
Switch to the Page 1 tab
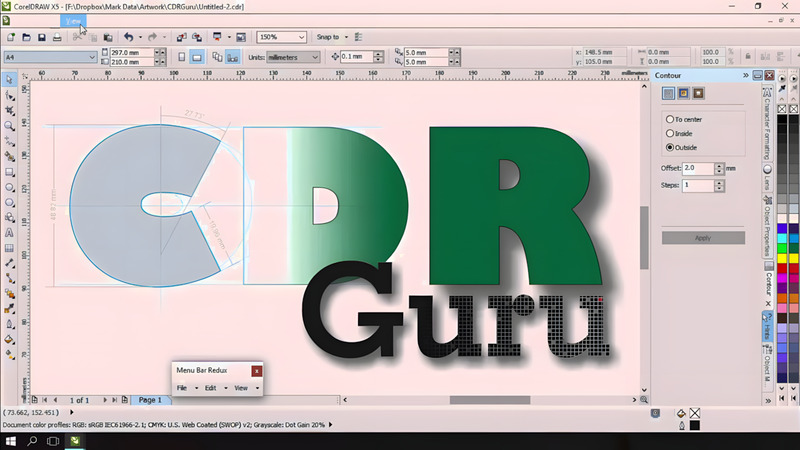tap(150, 400)
